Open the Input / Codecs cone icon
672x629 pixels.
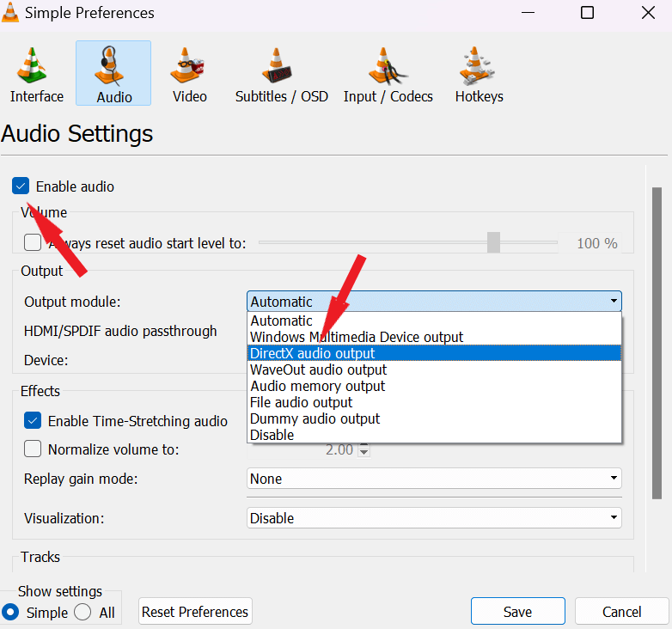point(387,66)
